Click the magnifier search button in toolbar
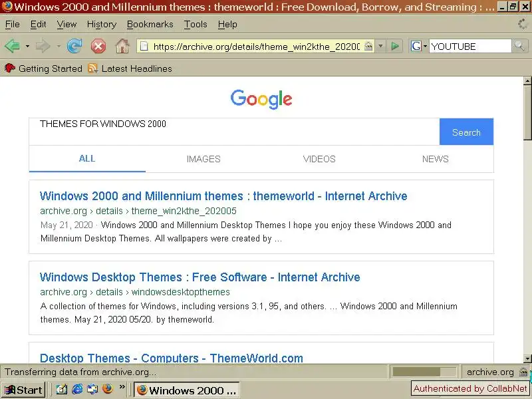The height and width of the screenshot is (399, 532). [x=519, y=46]
